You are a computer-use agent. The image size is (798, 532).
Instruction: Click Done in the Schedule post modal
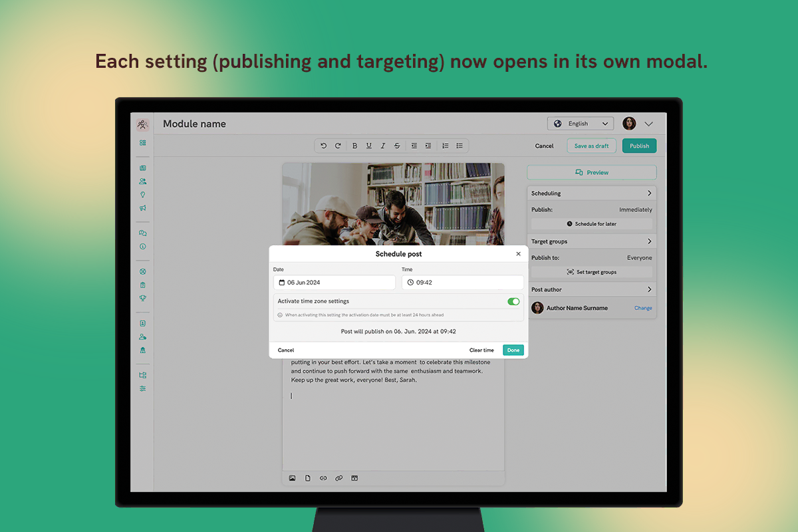click(x=513, y=350)
